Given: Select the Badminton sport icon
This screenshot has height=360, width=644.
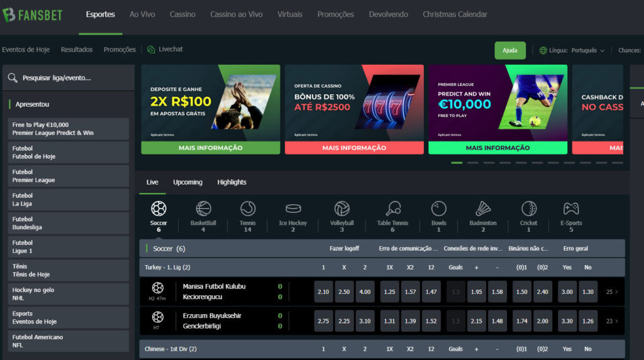Looking at the screenshot, I should [483, 209].
